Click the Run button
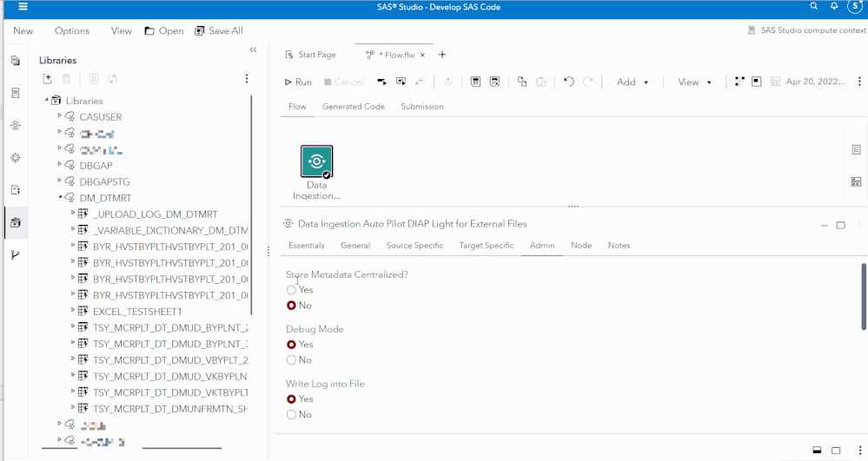Screen dimensions: 868x461 tap(298, 82)
